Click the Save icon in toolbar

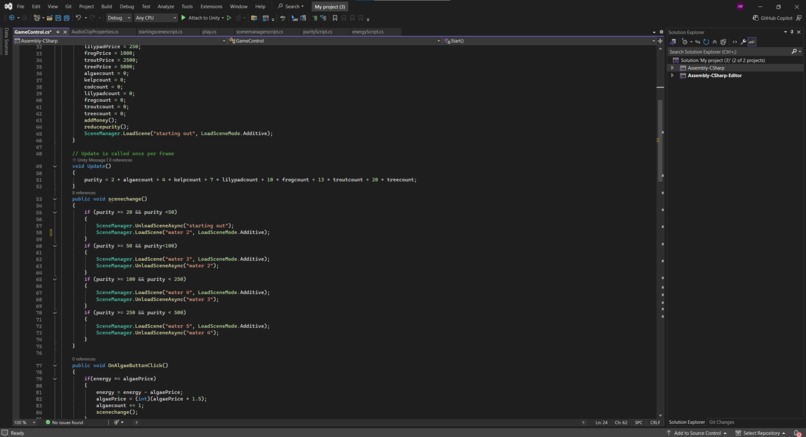(58, 18)
